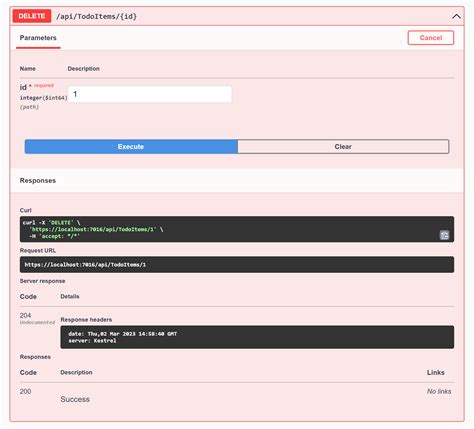Screen dimensions: 474x429
Task: Click the Cancel button
Action: coord(430,38)
